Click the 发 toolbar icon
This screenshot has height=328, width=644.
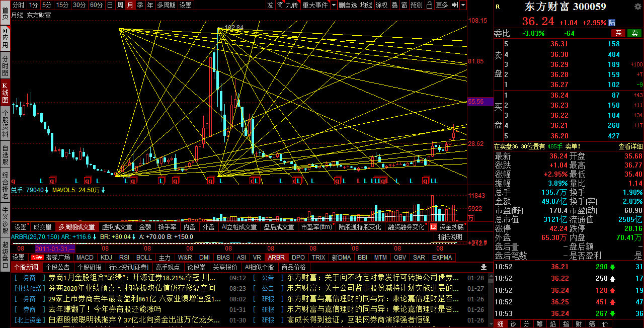[x=270, y=5]
